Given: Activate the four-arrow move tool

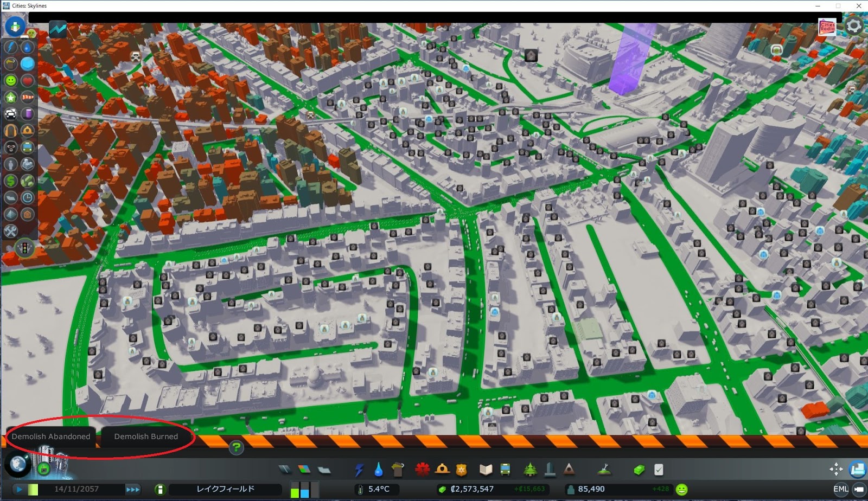Looking at the screenshot, I should (837, 470).
